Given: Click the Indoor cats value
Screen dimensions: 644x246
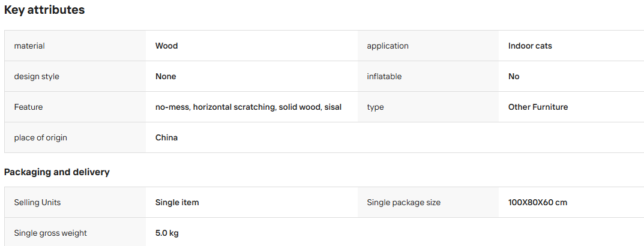Looking at the screenshot, I should [x=530, y=46].
